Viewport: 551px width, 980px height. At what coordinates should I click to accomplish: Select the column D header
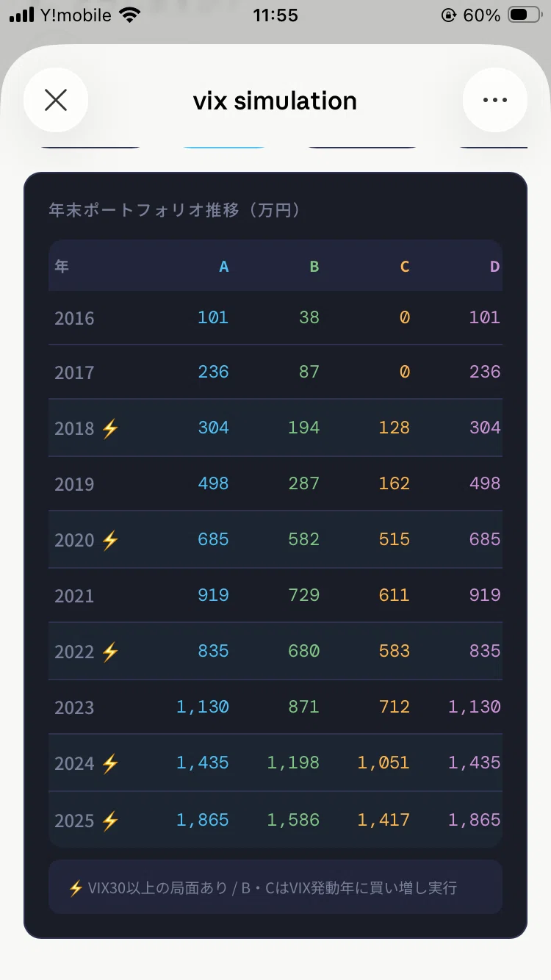pos(495,267)
